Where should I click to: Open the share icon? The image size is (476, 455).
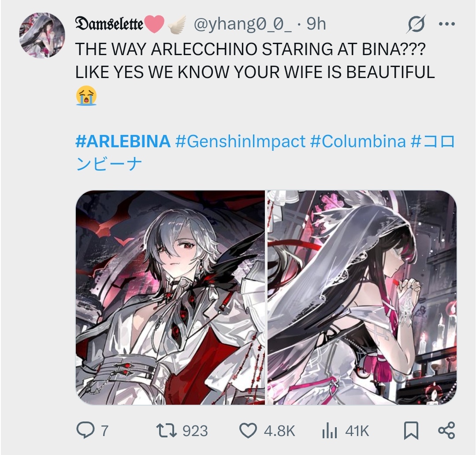coord(446,430)
